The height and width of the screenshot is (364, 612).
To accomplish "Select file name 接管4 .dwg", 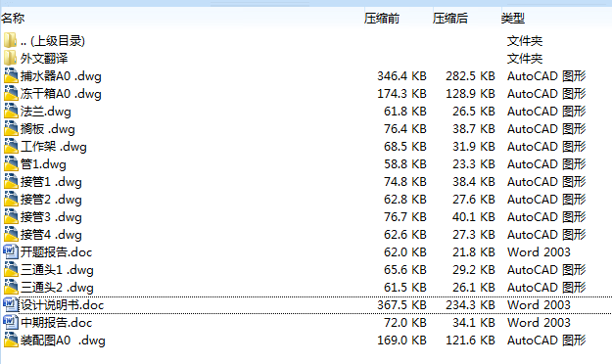I will point(51,235).
